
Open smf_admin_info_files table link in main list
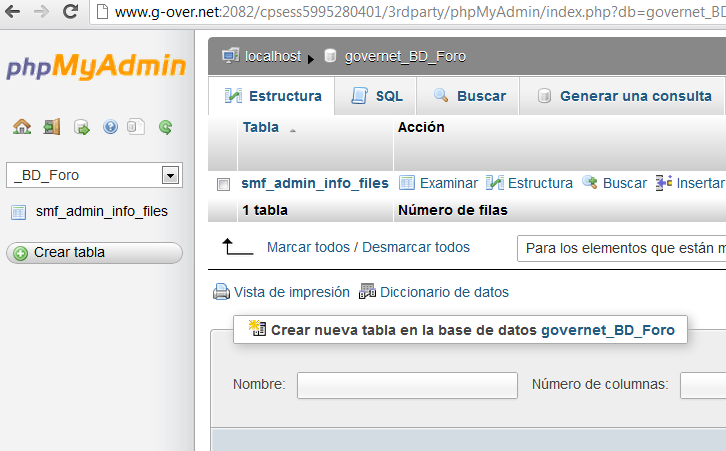click(315, 183)
